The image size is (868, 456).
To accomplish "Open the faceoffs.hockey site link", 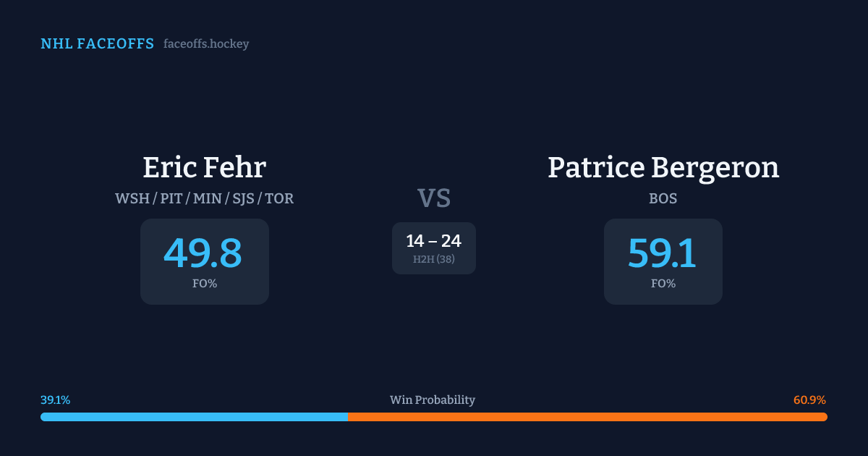I will point(206,44).
